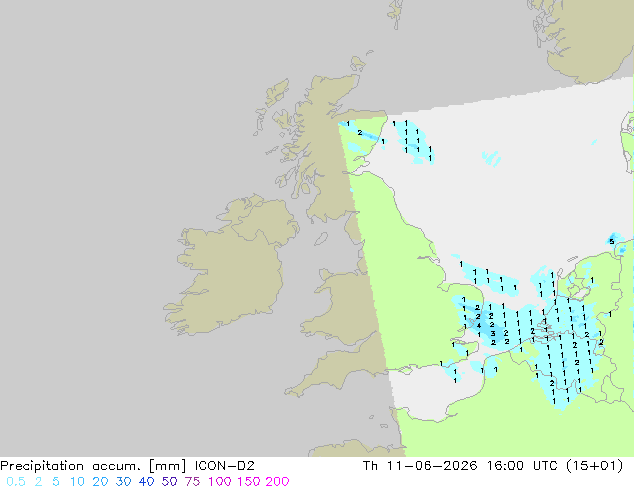Click the '4' precipitation value on map
Viewport: 634px width, 490px height.
pos(479,325)
